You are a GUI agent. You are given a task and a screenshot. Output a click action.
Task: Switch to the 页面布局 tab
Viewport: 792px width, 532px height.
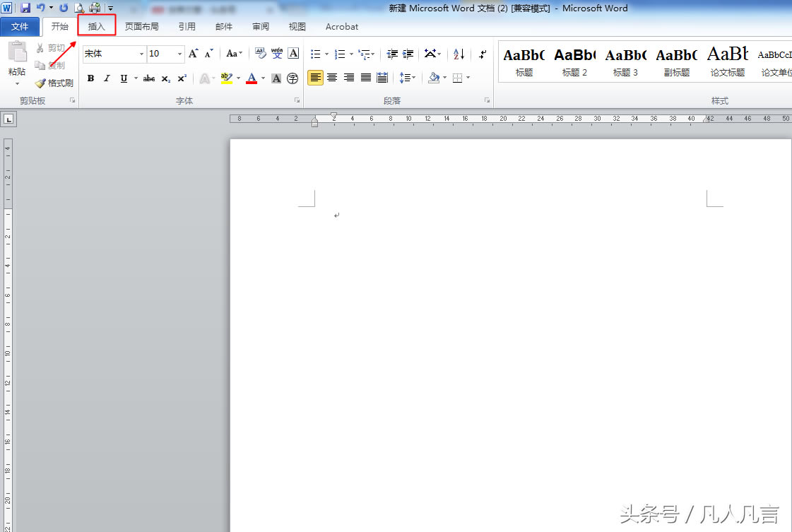(x=141, y=27)
